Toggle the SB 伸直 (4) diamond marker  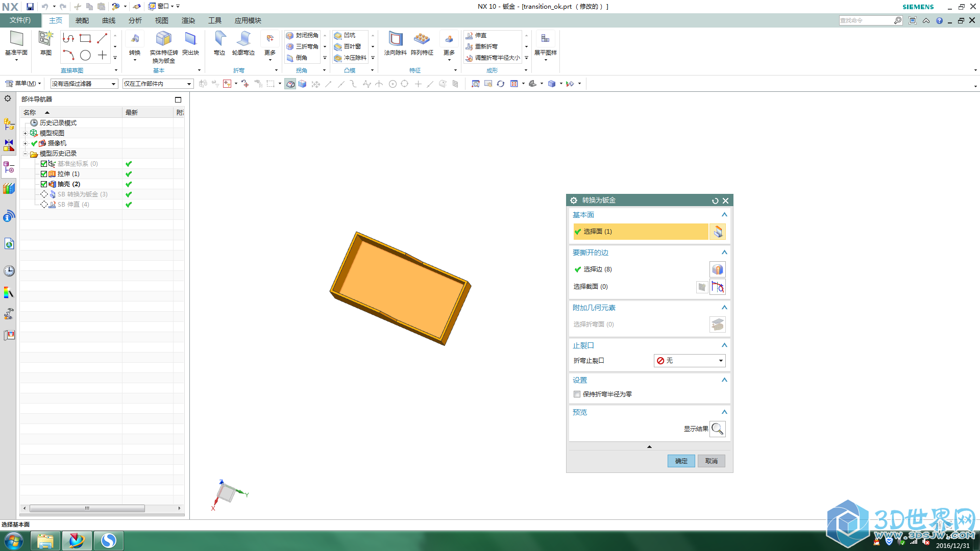click(x=44, y=205)
